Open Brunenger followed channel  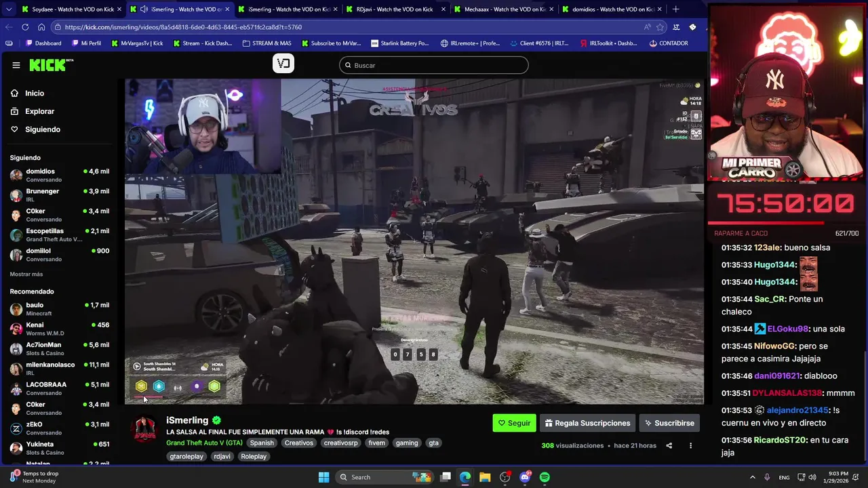[60, 195]
